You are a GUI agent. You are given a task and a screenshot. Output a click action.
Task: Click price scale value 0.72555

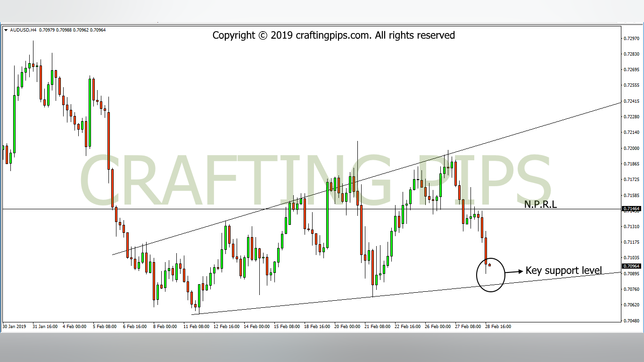633,85
